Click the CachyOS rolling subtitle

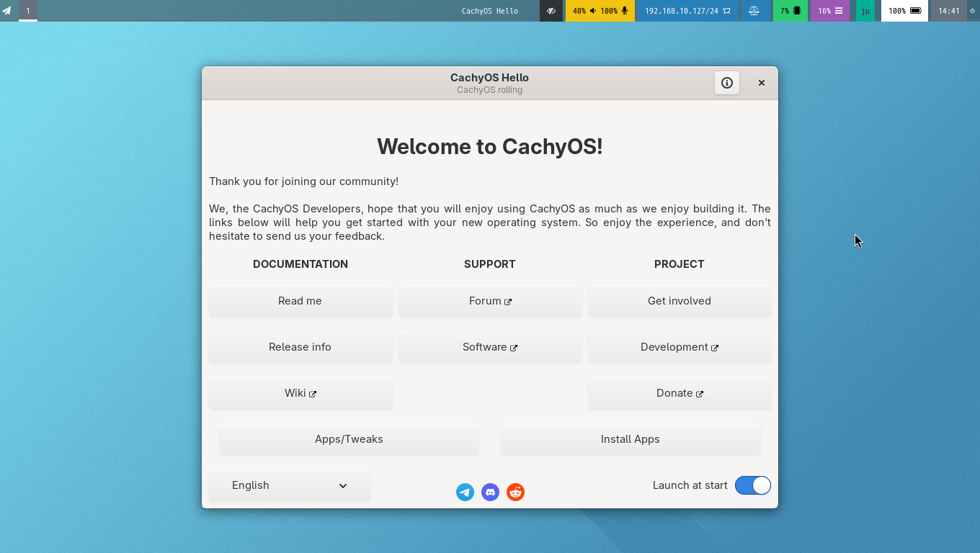click(490, 90)
